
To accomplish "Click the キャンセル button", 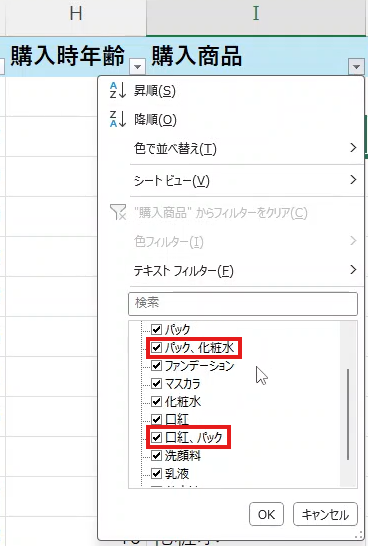I will coord(325,514).
